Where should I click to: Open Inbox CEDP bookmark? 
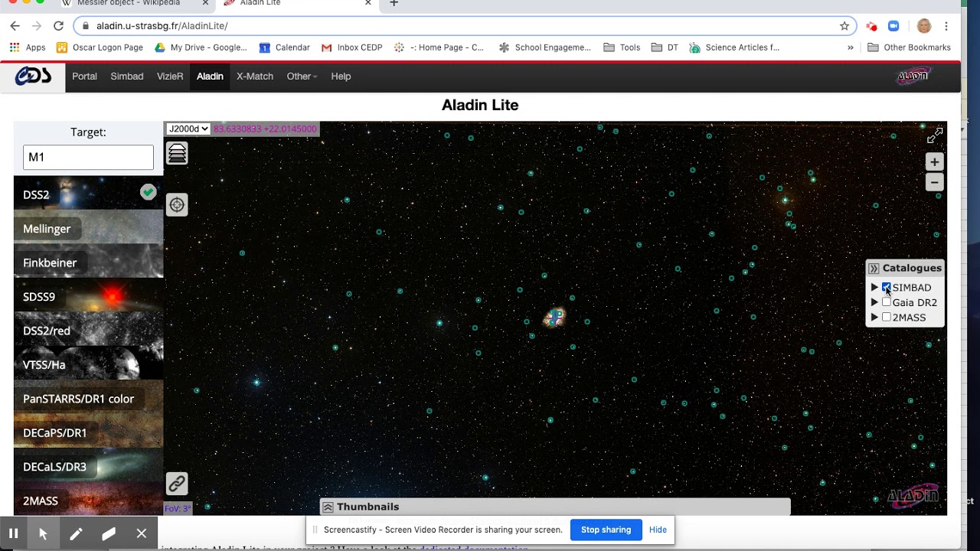click(351, 47)
